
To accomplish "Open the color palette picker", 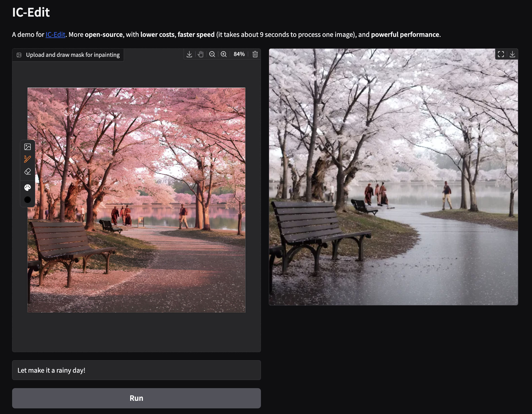I will pos(28,188).
